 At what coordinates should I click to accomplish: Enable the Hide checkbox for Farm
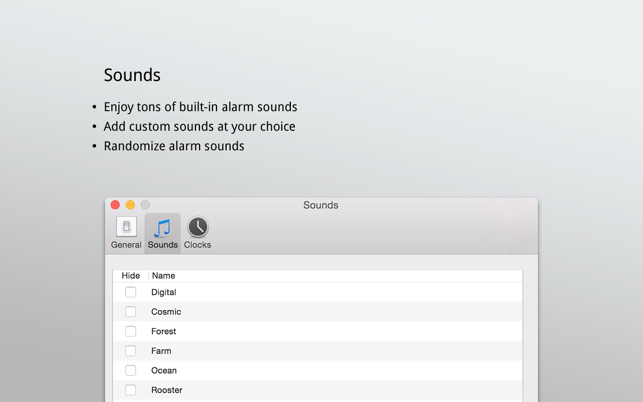(130, 351)
